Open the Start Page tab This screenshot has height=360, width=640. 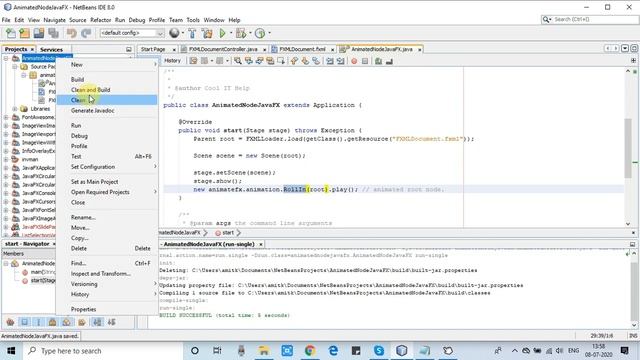tap(153, 49)
